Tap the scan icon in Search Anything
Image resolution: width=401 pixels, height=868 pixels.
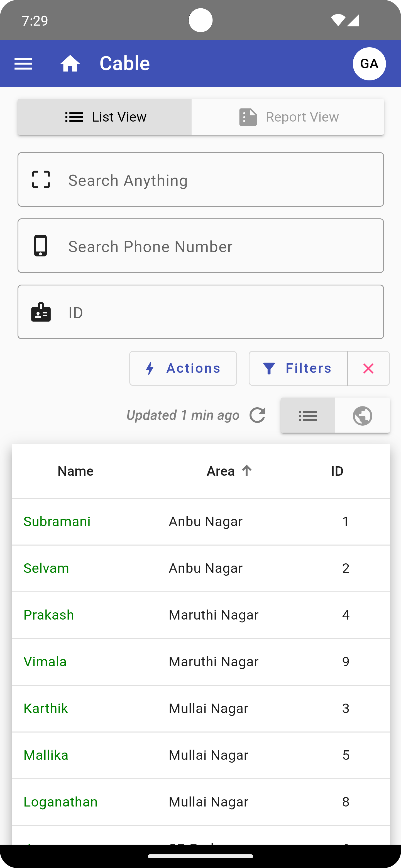(x=41, y=180)
